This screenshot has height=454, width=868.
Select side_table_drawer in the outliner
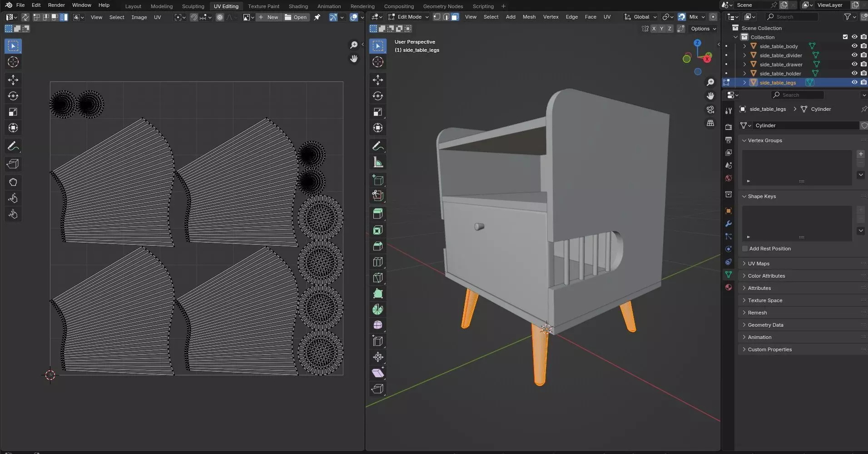(781, 65)
